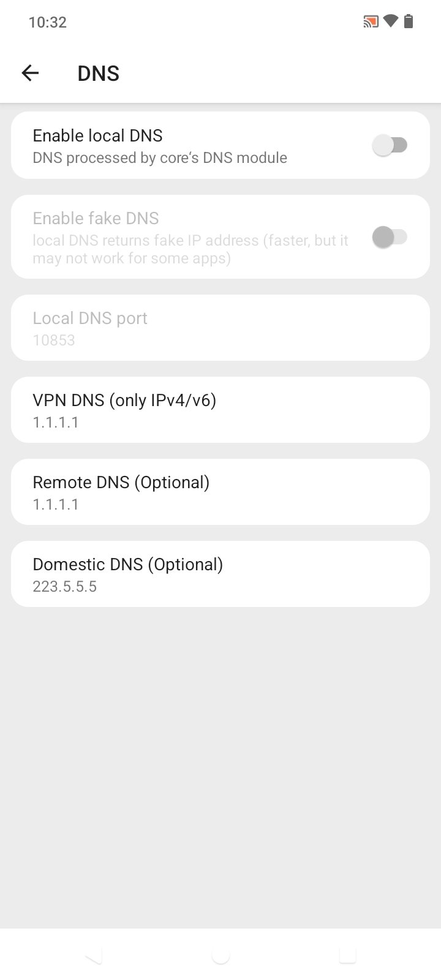441x980 pixels.
Task: Tap the battery status icon
Action: coord(409,23)
